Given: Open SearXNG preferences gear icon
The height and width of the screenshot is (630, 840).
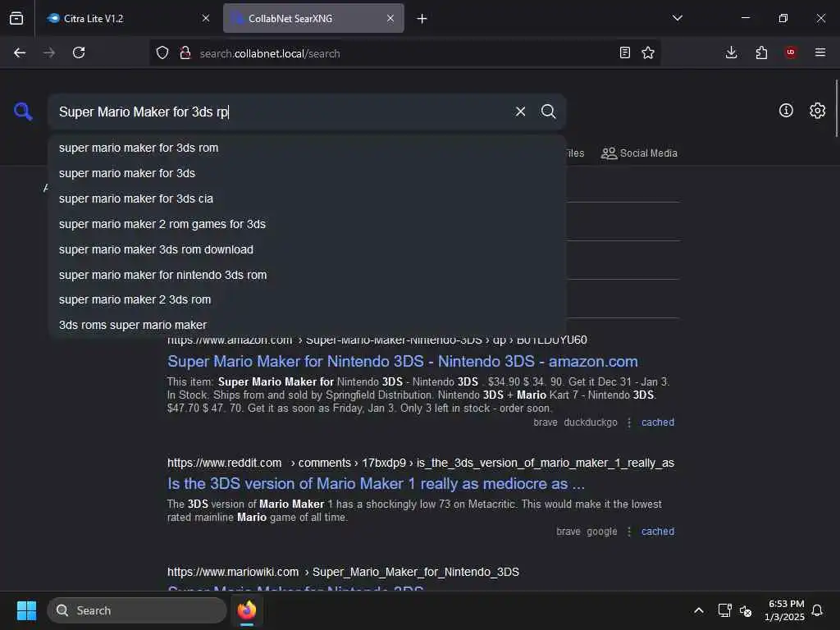Looking at the screenshot, I should [817, 111].
